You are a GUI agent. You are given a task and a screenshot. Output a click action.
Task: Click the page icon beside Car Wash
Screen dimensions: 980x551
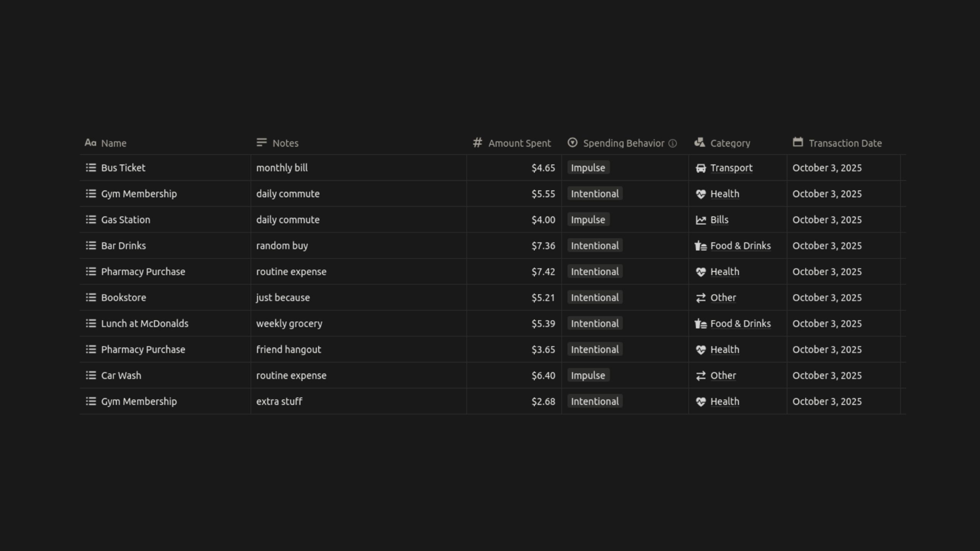[x=91, y=375]
